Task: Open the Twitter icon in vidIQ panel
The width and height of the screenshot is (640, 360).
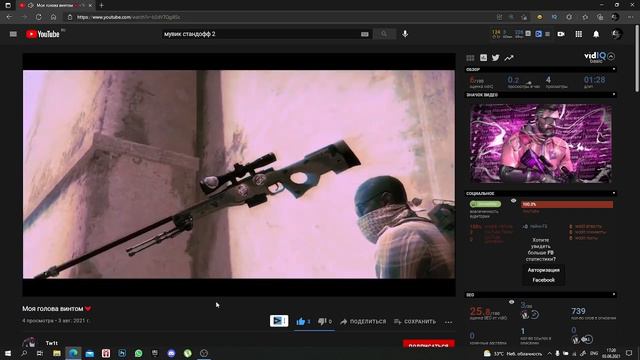Action: point(496,58)
